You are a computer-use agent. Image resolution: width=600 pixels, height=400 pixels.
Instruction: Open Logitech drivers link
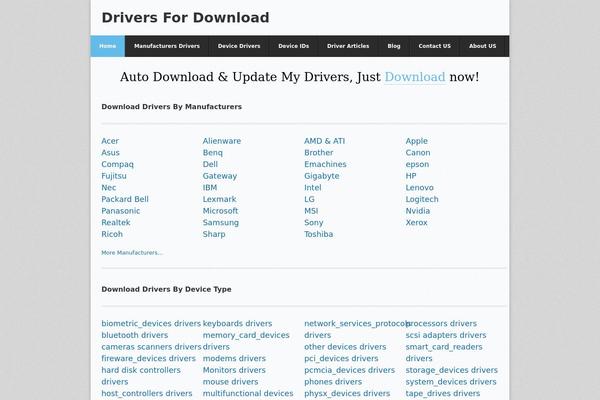pos(422,199)
